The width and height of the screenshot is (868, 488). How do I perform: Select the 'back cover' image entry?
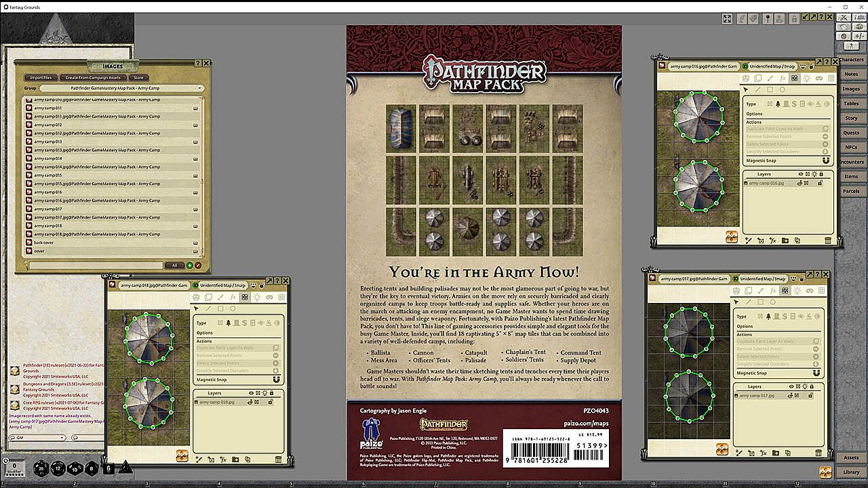(113, 243)
